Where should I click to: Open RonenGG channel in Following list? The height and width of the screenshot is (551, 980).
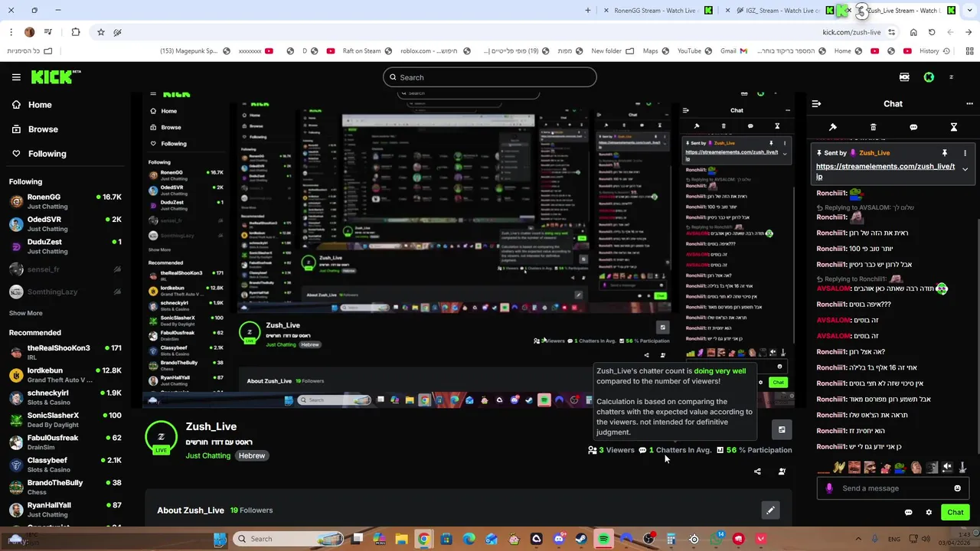pos(65,201)
